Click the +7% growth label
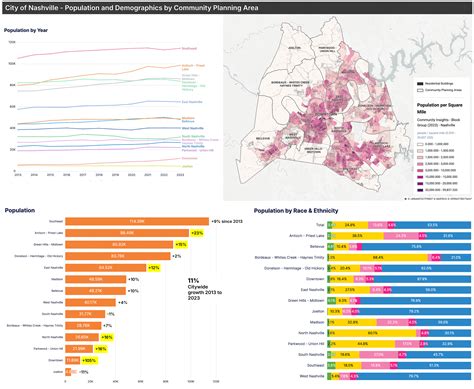Viewport: 474px width, 389px height. coord(107,326)
